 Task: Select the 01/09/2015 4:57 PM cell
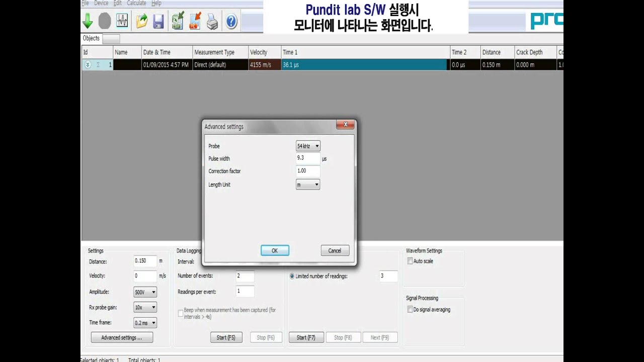coord(167,65)
